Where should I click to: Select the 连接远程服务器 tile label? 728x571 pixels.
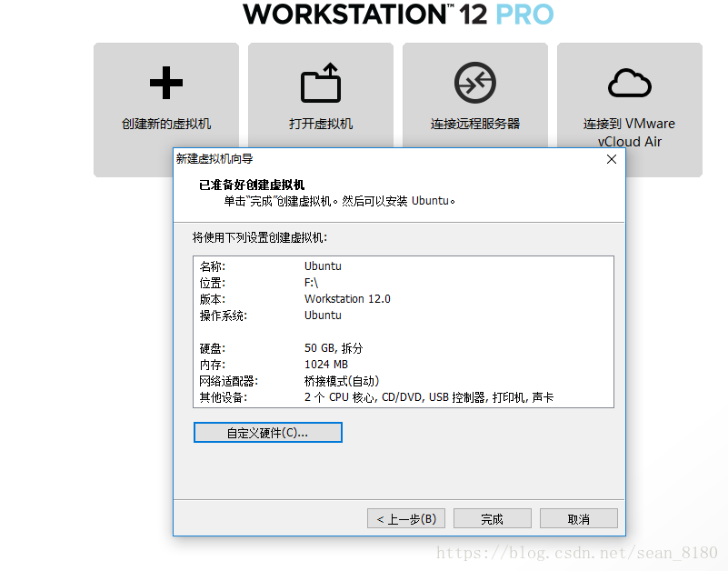(475, 124)
